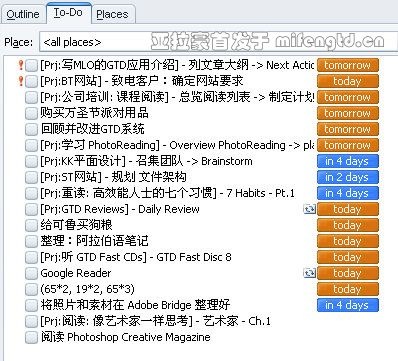Image resolution: width=398 pixels, height=361 pixels.
Task: Click the recurrence icon on Daily Review row
Action: 309,209
